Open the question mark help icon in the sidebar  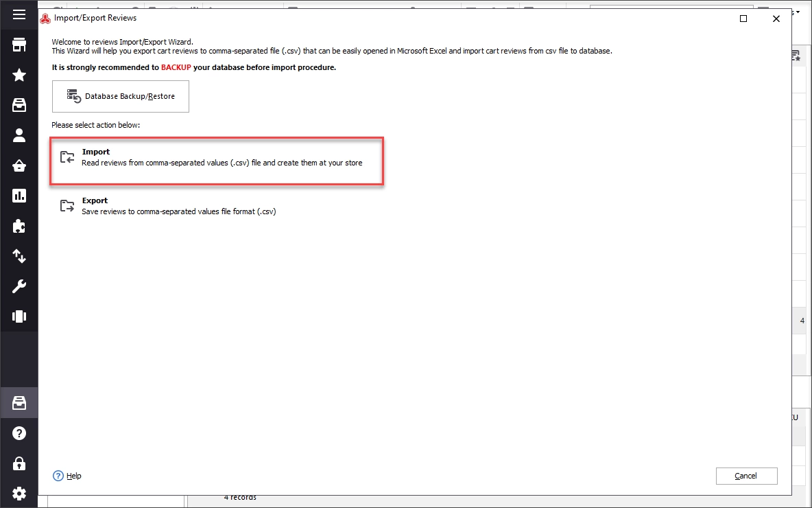point(19,433)
